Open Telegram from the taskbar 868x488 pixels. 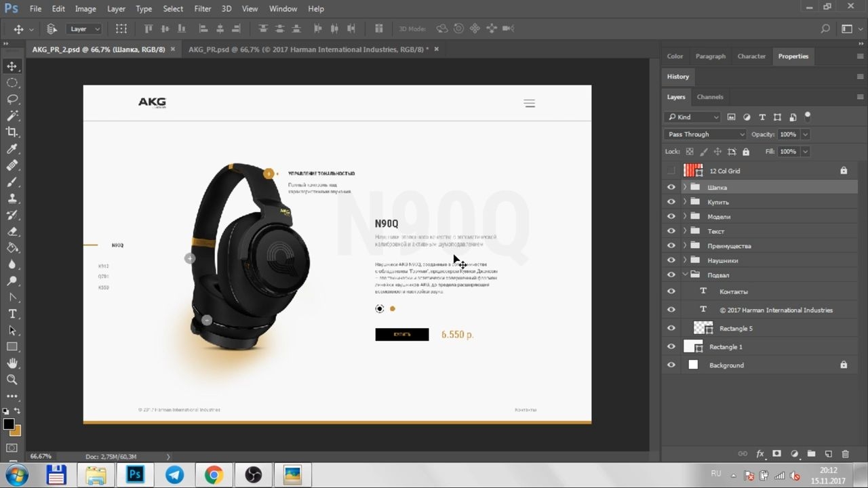coord(175,474)
